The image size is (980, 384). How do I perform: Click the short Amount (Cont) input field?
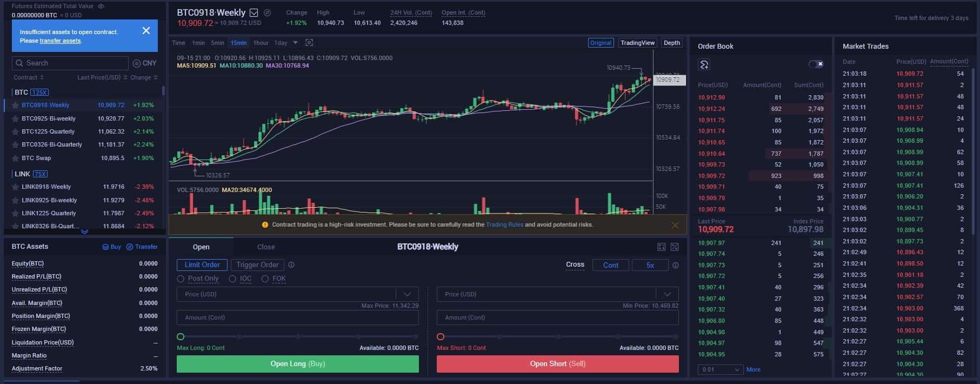tap(558, 317)
